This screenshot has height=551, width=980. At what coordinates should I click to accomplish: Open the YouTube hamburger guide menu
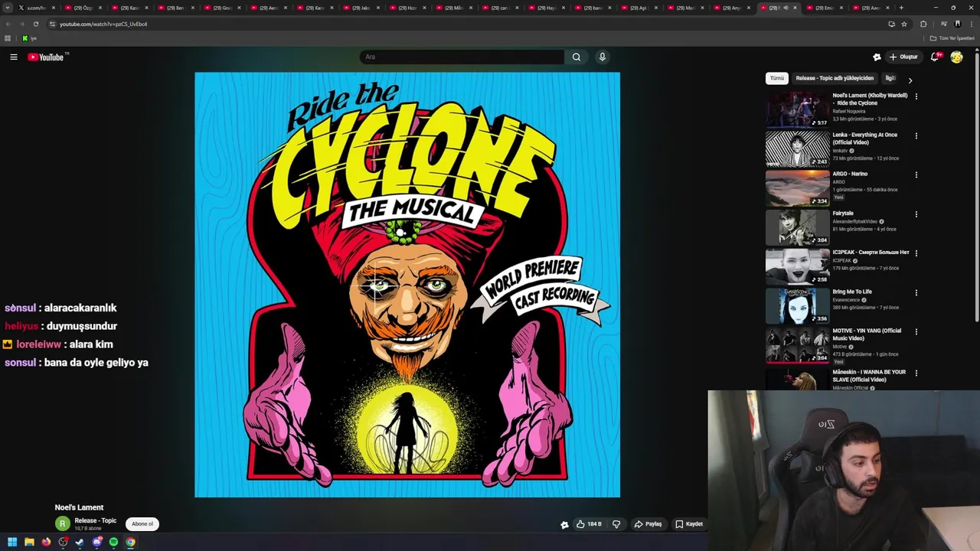[14, 57]
